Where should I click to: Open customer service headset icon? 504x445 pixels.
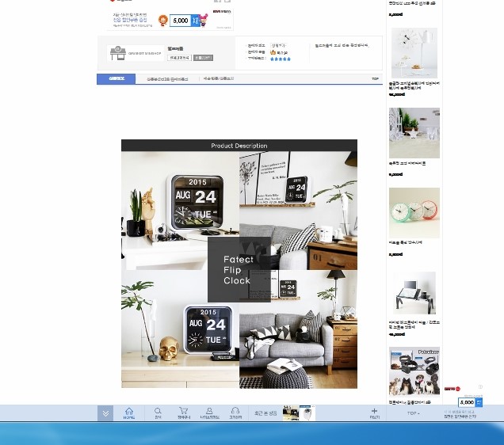point(235,413)
